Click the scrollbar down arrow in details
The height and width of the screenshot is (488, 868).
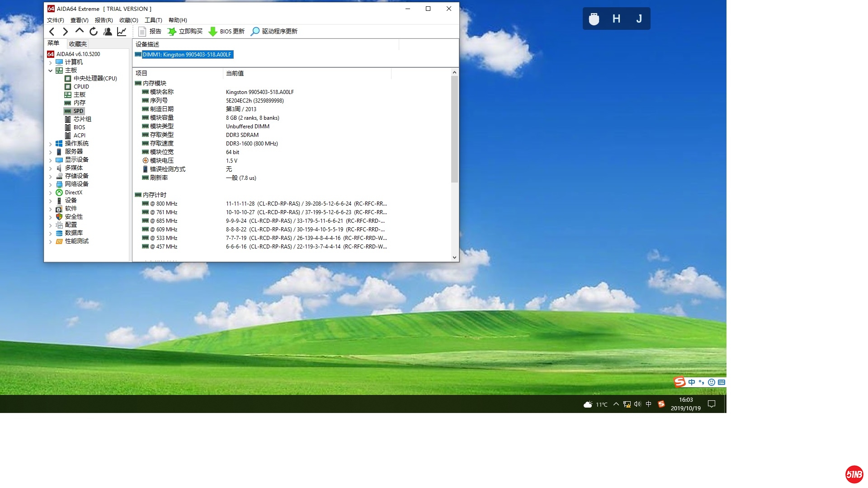(x=454, y=258)
